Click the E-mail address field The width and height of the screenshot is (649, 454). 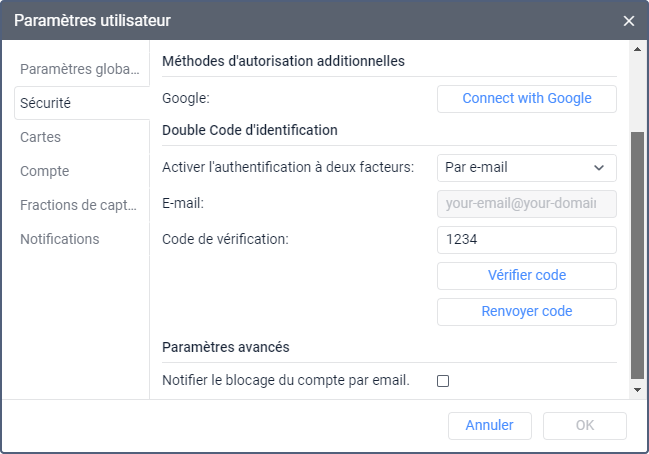coord(527,204)
